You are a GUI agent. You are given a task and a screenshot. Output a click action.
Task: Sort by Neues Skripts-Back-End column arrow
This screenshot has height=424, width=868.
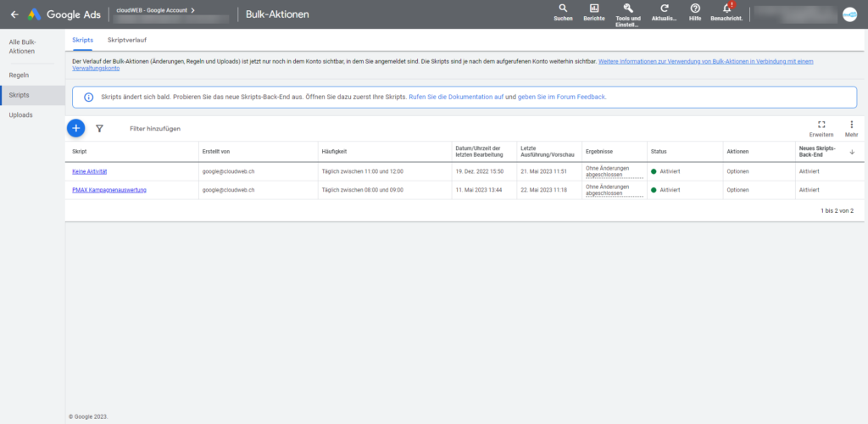click(852, 152)
